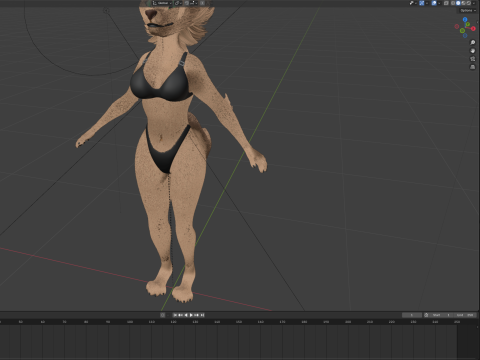480x360 pixels.
Task: Toggle viewport gizmos display
Action: point(422,3)
